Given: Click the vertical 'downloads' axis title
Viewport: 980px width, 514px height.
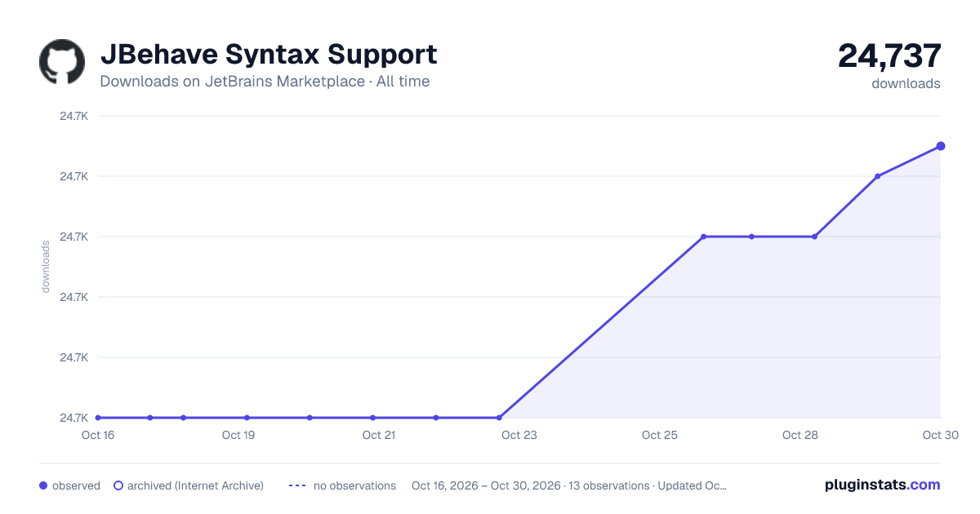Looking at the screenshot, I should [x=46, y=267].
